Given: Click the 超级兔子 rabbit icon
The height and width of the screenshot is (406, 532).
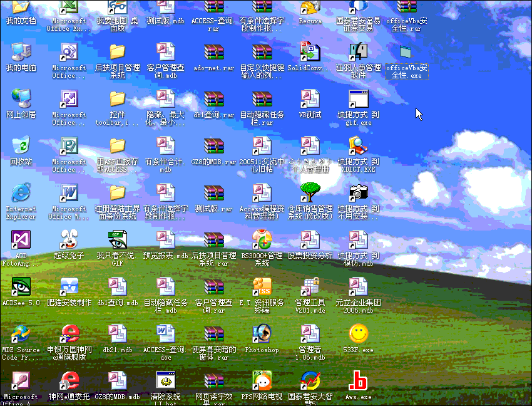Looking at the screenshot, I should click(x=69, y=240).
